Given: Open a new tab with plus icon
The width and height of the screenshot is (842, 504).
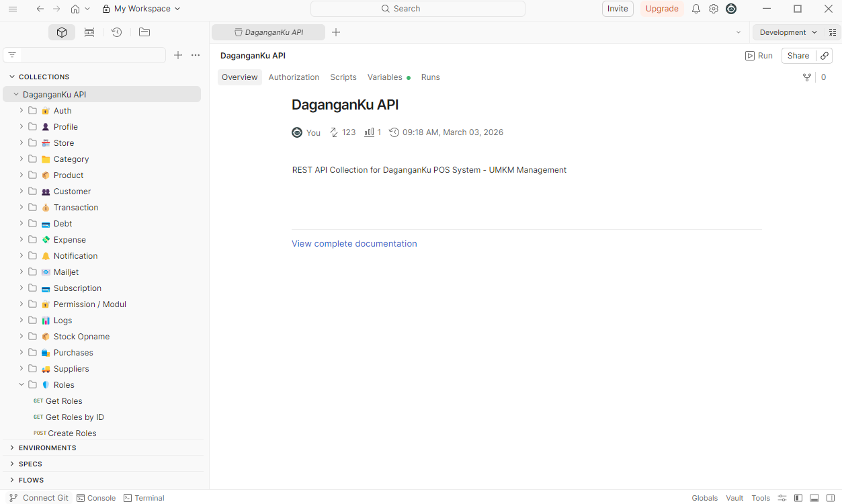Looking at the screenshot, I should 336,32.
